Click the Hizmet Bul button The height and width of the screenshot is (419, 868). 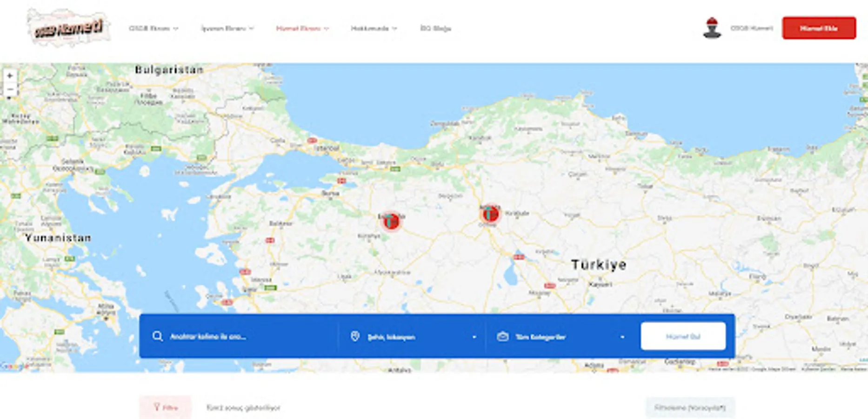pos(683,336)
